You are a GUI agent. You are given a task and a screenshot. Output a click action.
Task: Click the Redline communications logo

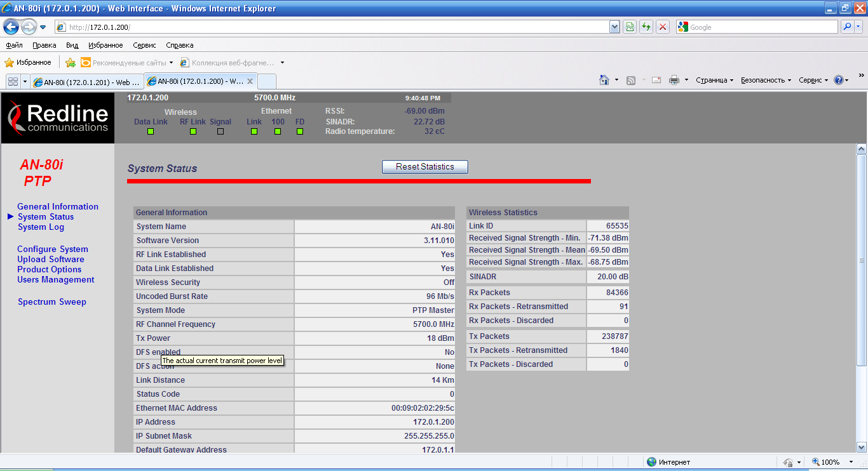[x=58, y=117]
